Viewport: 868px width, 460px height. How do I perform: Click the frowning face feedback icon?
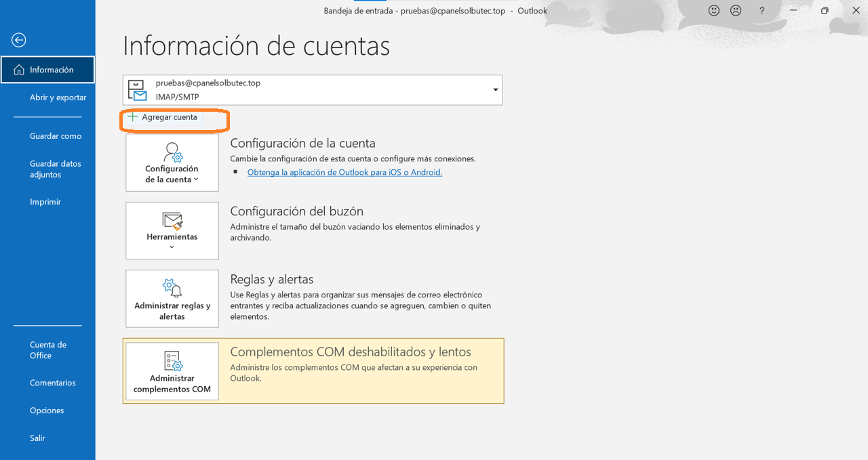735,11
